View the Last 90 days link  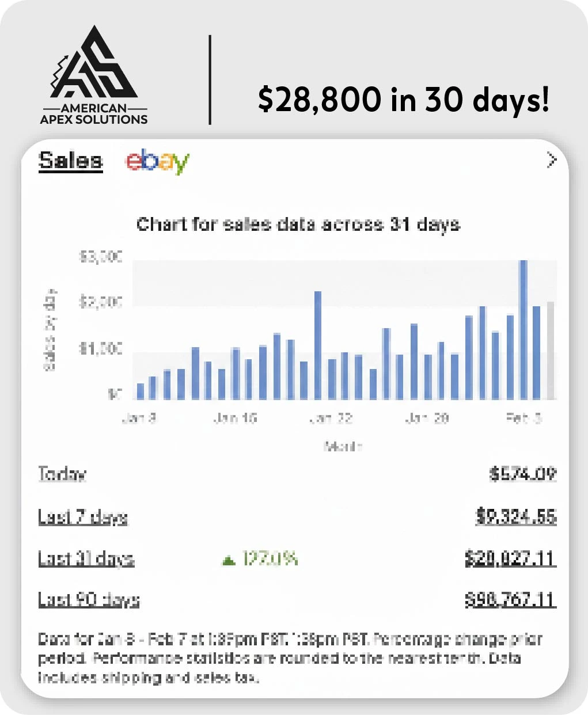pyautogui.click(x=88, y=600)
